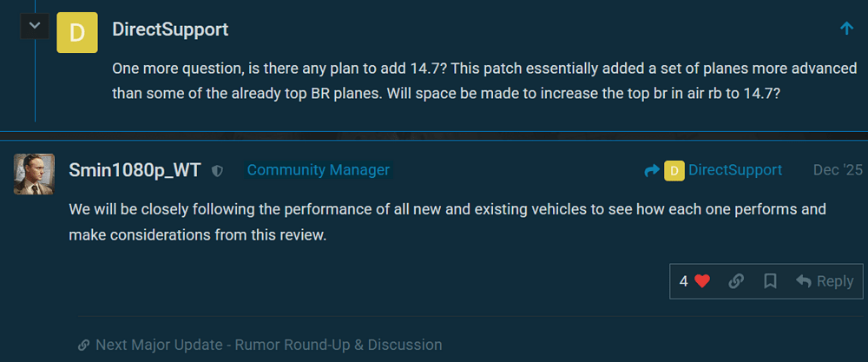The image size is (868, 362).
Task: Toggle bookmark on this post
Action: tap(769, 281)
